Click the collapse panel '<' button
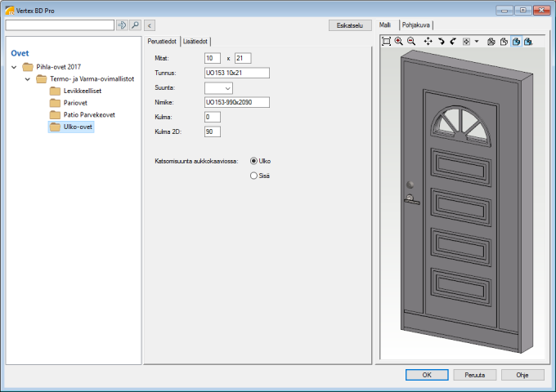The width and height of the screenshot is (556, 392). [x=150, y=25]
